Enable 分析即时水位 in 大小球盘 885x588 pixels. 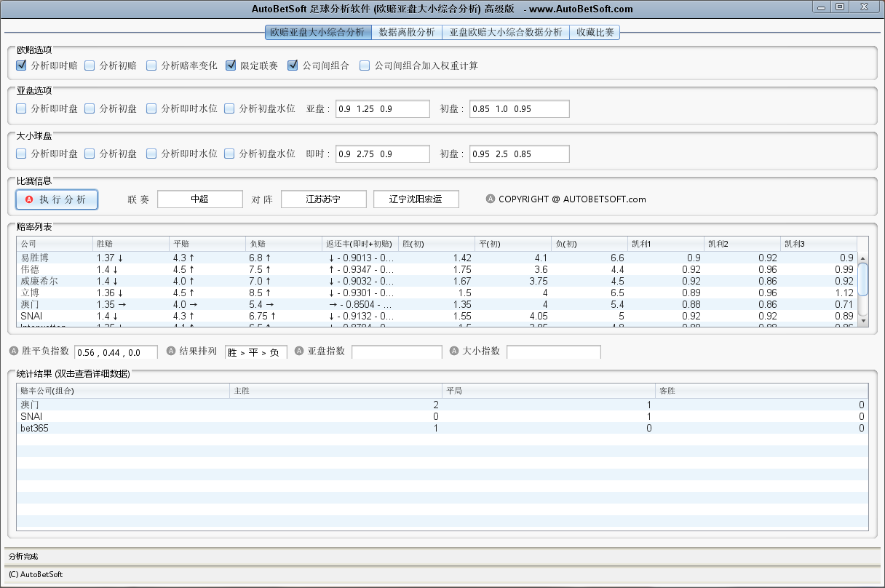pyautogui.click(x=151, y=154)
